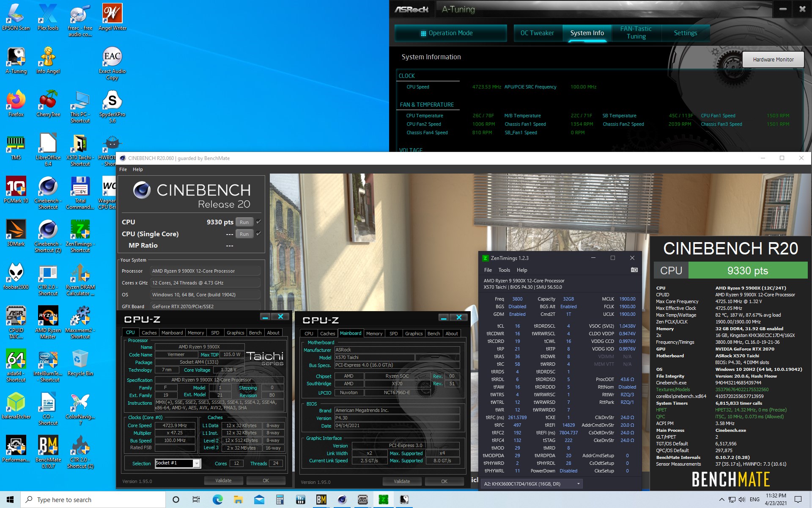Image resolution: width=812 pixels, height=508 pixels.
Task: Open Microsoft Edge from taskbar
Action: [x=218, y=500]
